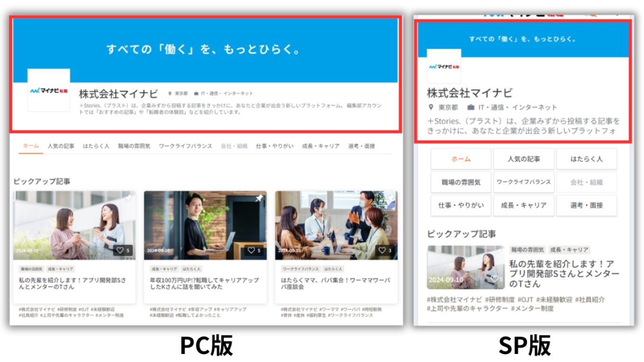This screenshot has height=362, width=644.
Task: Click the #転職してよかったこと hashtag
Action: [198, 315]
